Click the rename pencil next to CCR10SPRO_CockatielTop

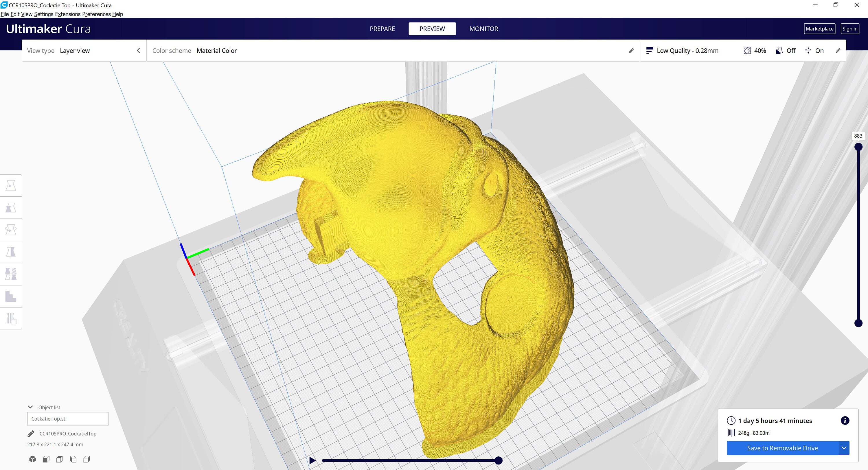pyautogui.click(x=31, y=434)
